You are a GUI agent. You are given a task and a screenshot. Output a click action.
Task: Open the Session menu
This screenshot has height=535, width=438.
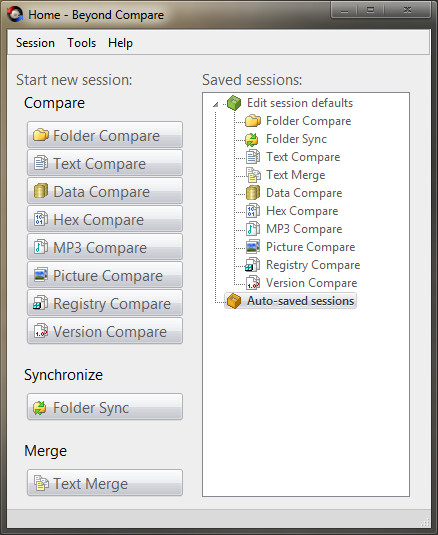coord(35,43)
